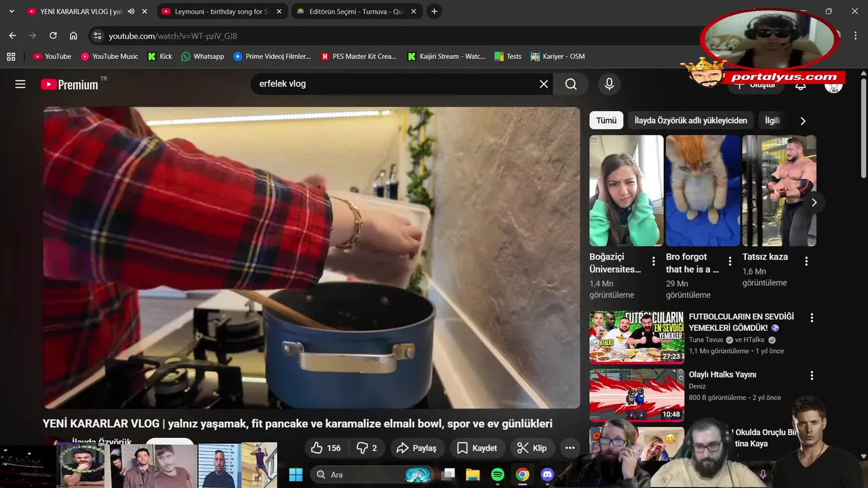Open Tuna Tavus channel name

tap(706, 340)
